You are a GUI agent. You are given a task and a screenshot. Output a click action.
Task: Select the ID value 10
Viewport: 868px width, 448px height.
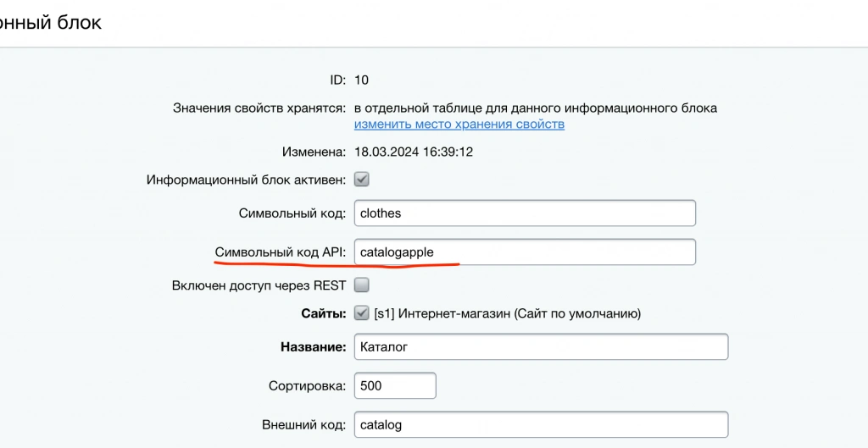[361, 80]
